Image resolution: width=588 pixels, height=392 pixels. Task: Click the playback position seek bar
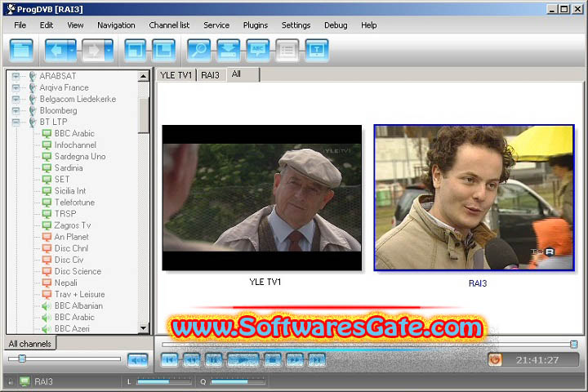click(369, 344)
